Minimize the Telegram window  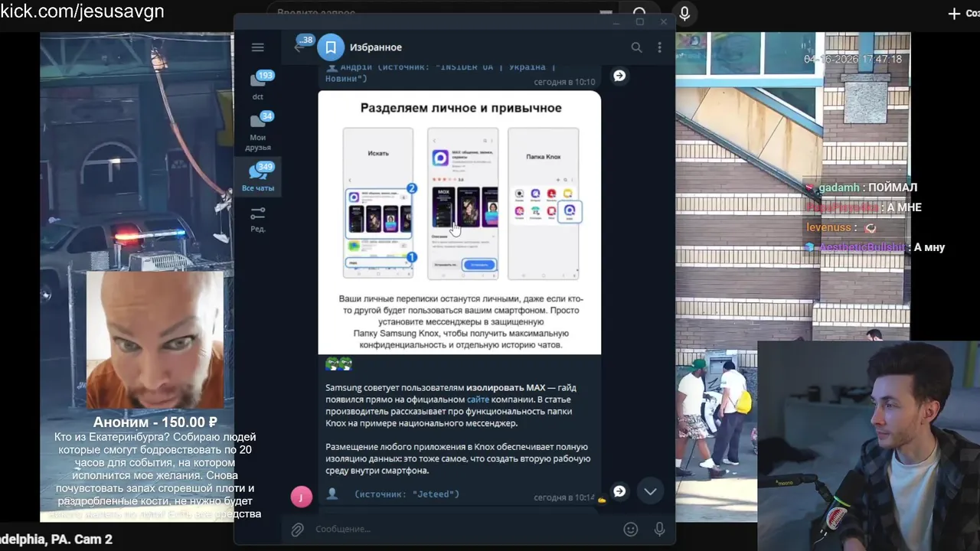point(617,21)
